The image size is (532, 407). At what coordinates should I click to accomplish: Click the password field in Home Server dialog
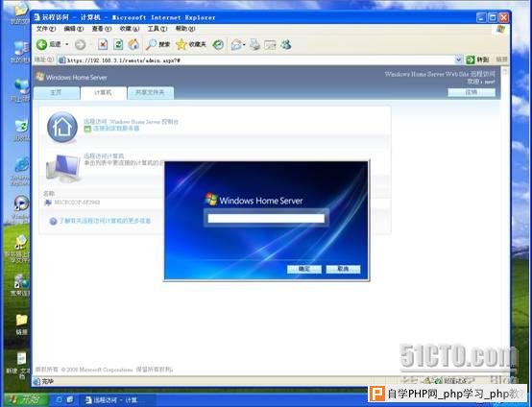click(x=266, y=219)
